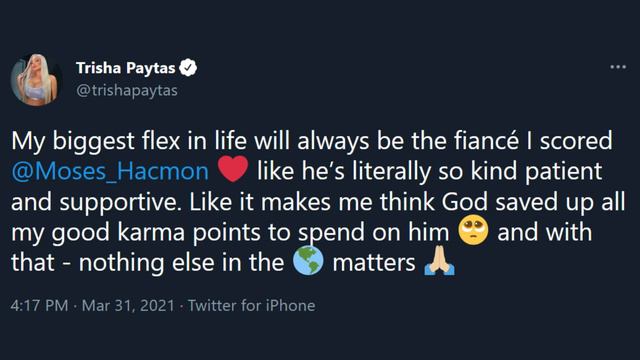Click the word God in the tweet
This screenshot has width=640, height=360.
pos(465,202)
